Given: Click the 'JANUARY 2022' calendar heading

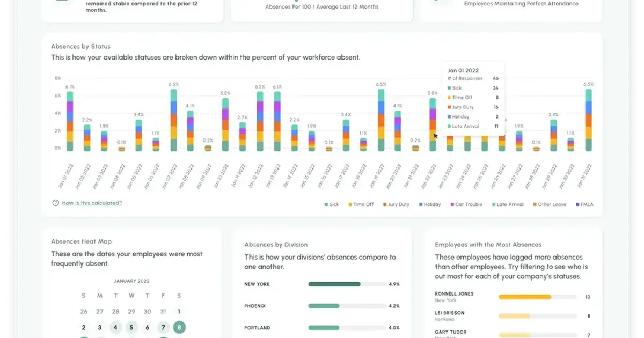Looking at the screenshot, I should 131,281.
